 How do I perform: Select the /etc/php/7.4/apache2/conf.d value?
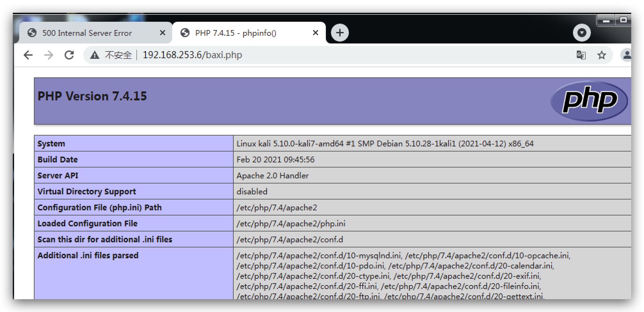(x=290, y=239)
